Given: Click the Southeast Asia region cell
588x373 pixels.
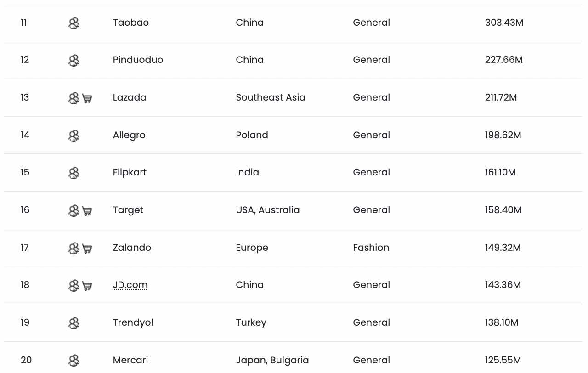Looking at the screenshot, I should (271, 97).
